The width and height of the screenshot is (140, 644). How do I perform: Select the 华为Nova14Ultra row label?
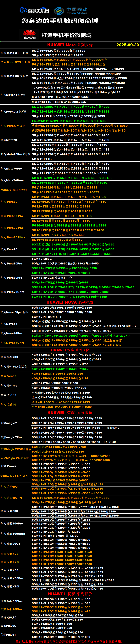13,343
